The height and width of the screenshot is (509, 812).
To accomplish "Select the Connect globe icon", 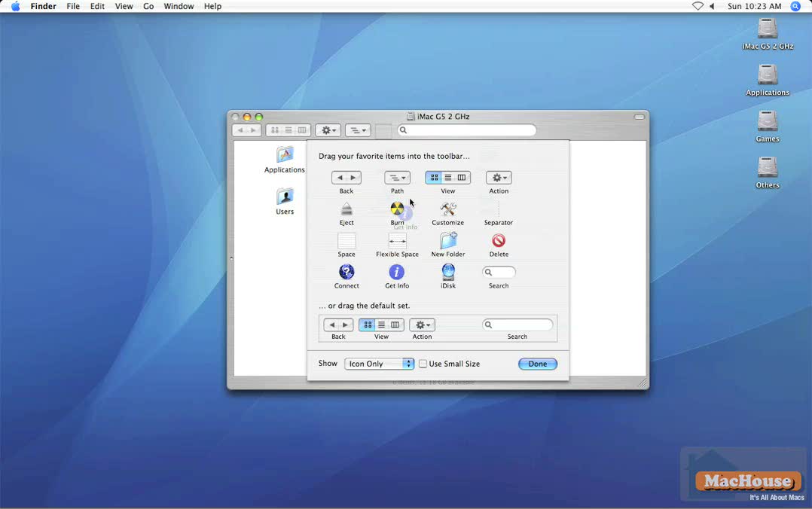I will pos(346,272).
